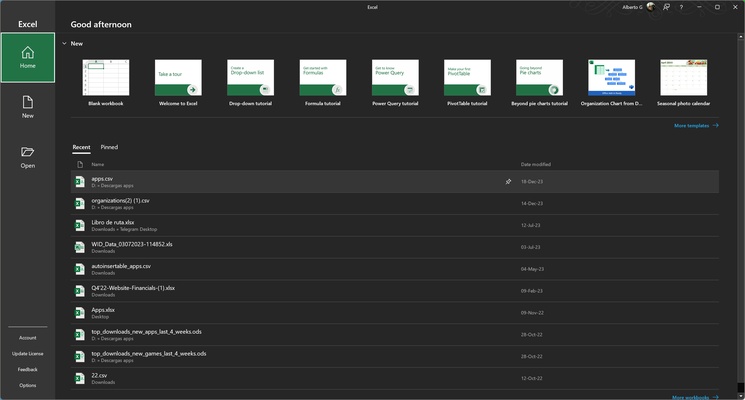Click the icon beside top_downloads_new_games_last_4_weeks.ods
Image resolution: width=745 pixels, height=400 pixels.
[x=80, y=356]
